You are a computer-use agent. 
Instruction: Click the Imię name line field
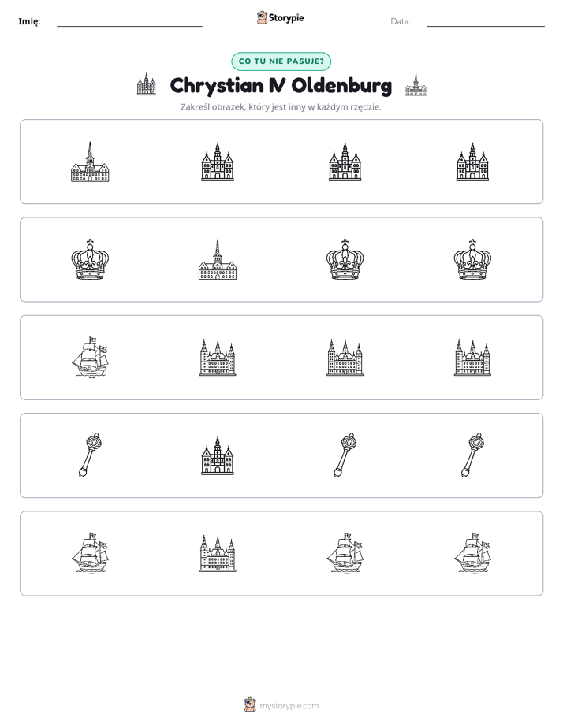(x=129, y=21)
